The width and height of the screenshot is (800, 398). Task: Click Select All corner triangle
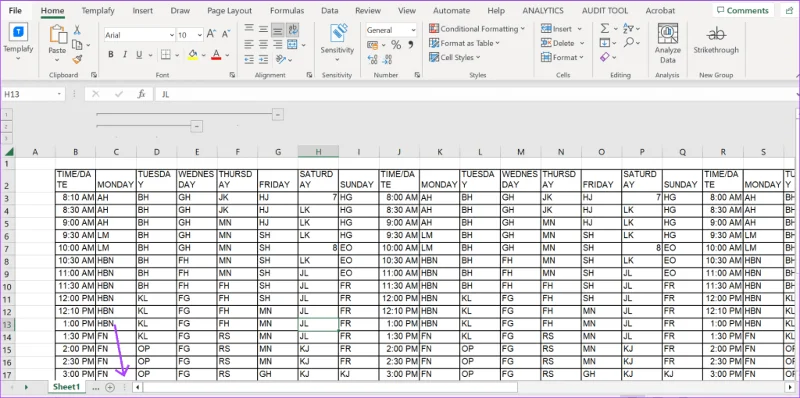coord(9,152)
